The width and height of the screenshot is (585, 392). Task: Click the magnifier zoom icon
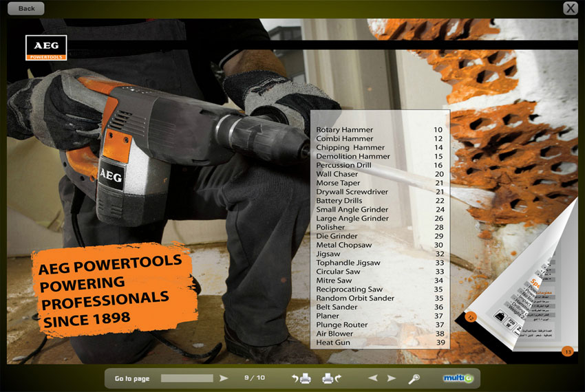(x=414, y=378)
